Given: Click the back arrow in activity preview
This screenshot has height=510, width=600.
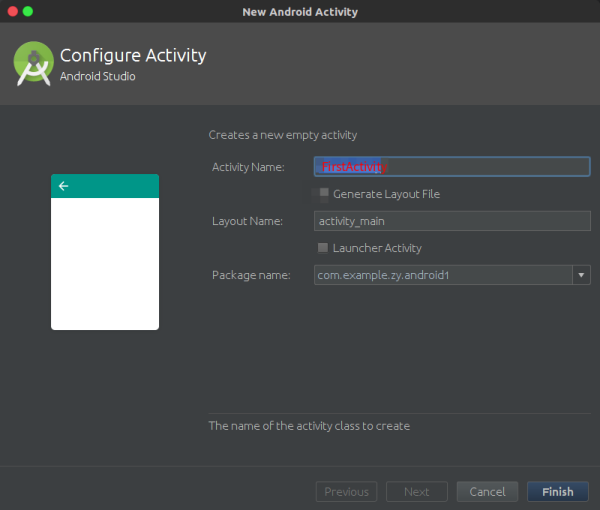Looking at the screenshot, I should pos(63,186).
